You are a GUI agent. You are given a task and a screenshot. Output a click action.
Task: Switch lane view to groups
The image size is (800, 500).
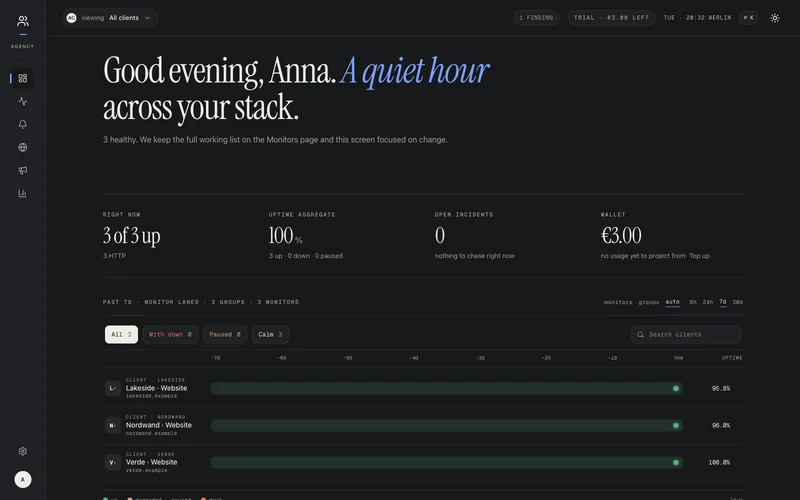649,302
